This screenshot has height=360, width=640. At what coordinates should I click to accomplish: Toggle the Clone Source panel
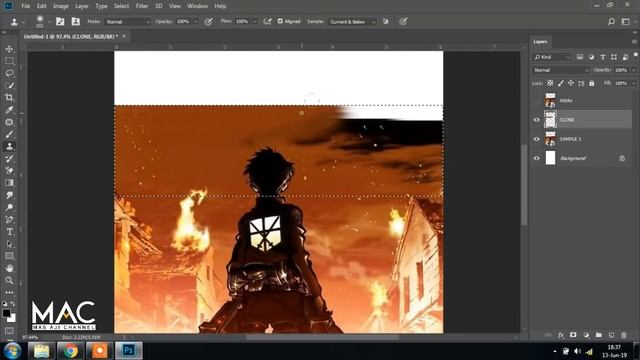[x=76, y=22]
